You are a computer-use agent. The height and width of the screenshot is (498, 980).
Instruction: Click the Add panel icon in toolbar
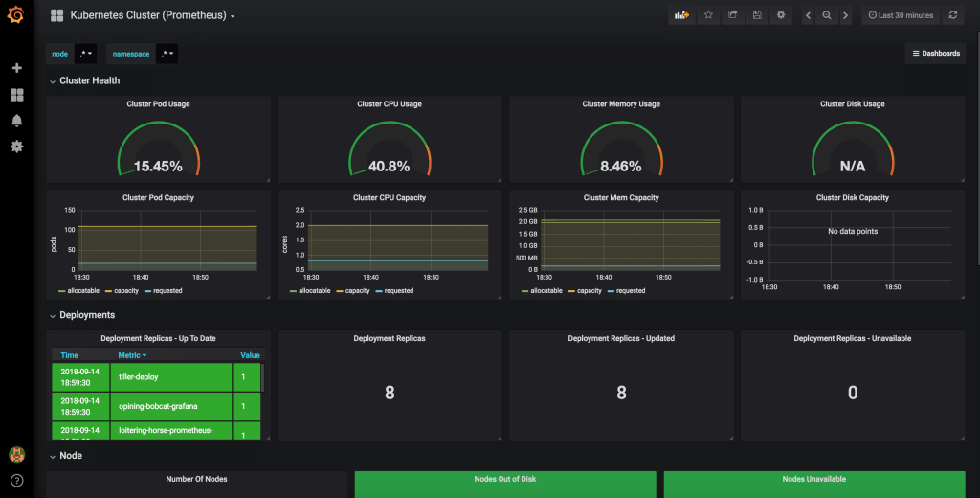tap(681, 15)
